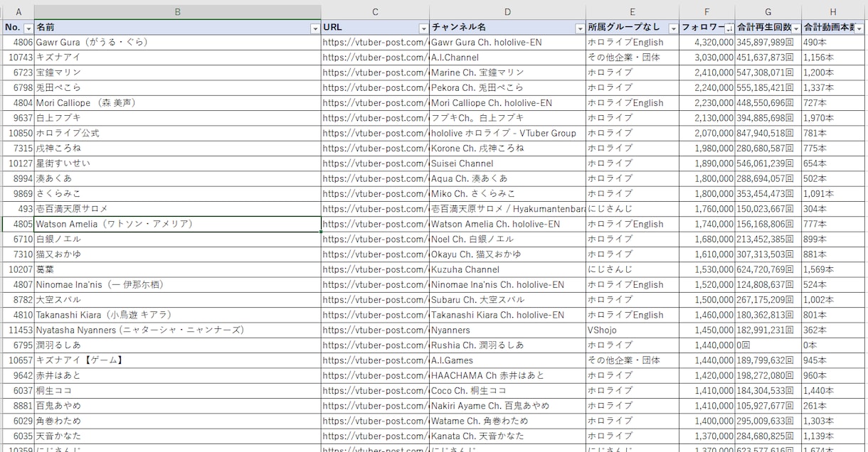Click the "Coco Ch. 桐生ココ" channel cell
Screen dimensions: 868x452
(x=508, y=391)
